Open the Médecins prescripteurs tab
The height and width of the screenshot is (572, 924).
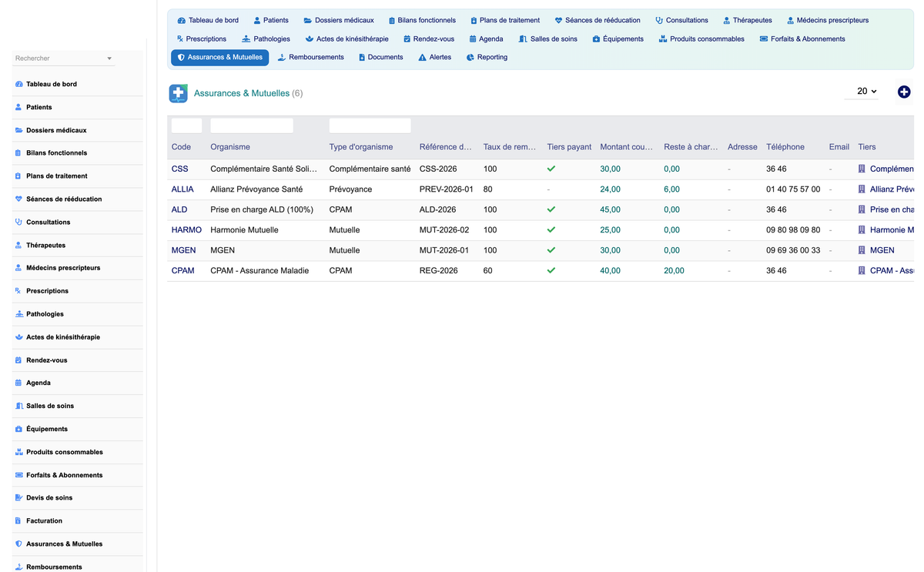click(828, 20)
